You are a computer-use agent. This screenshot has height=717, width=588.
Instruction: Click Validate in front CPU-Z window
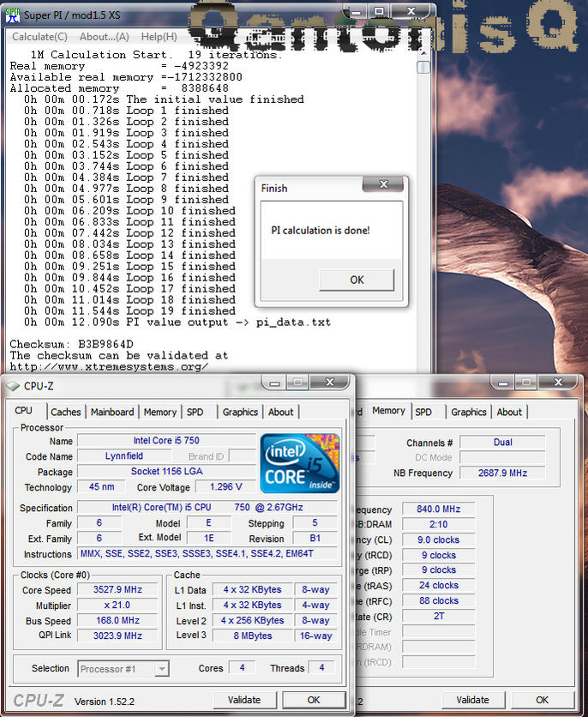(x=244, y=700)
